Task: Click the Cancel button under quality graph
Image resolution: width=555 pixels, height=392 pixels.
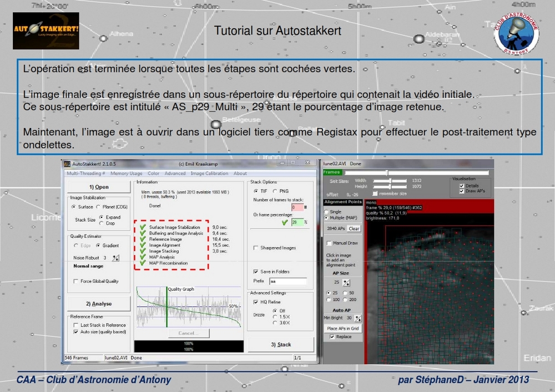Action: [x=189, y=333]
